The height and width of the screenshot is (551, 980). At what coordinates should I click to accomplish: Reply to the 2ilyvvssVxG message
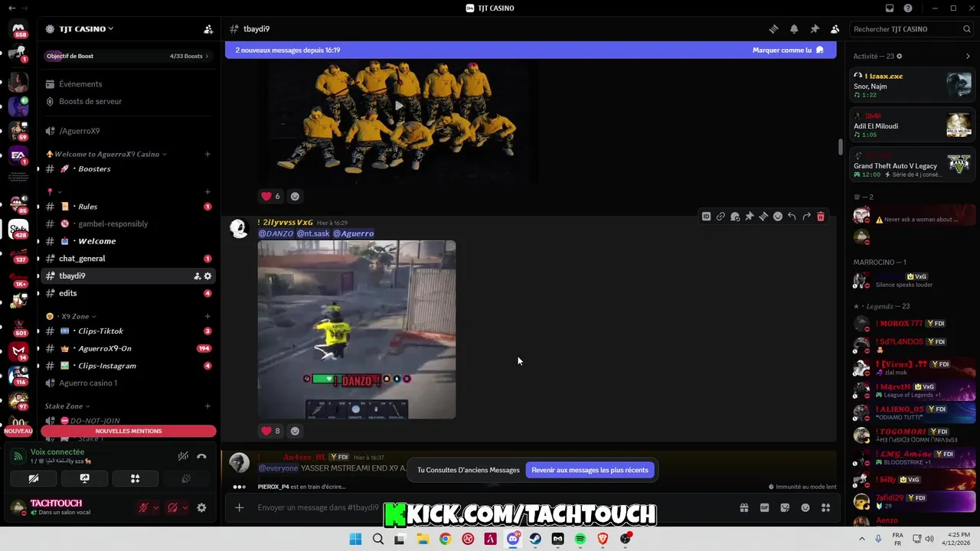point(792,217)
